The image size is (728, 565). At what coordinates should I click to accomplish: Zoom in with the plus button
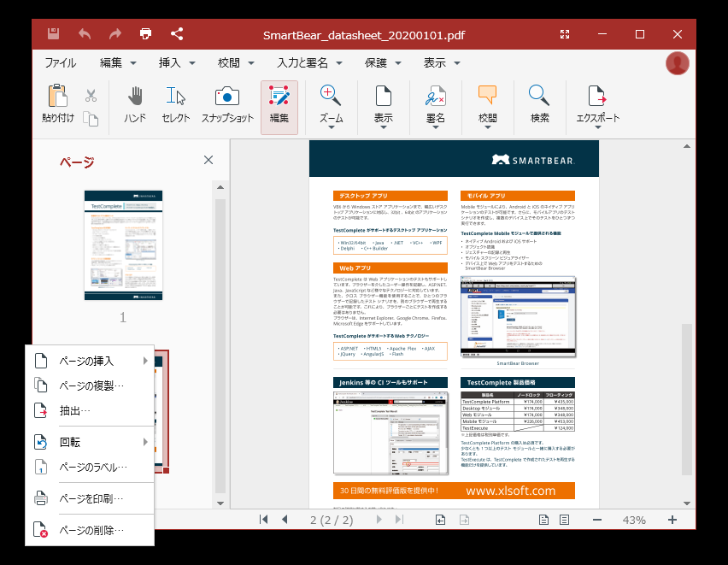tap(672, 520)
